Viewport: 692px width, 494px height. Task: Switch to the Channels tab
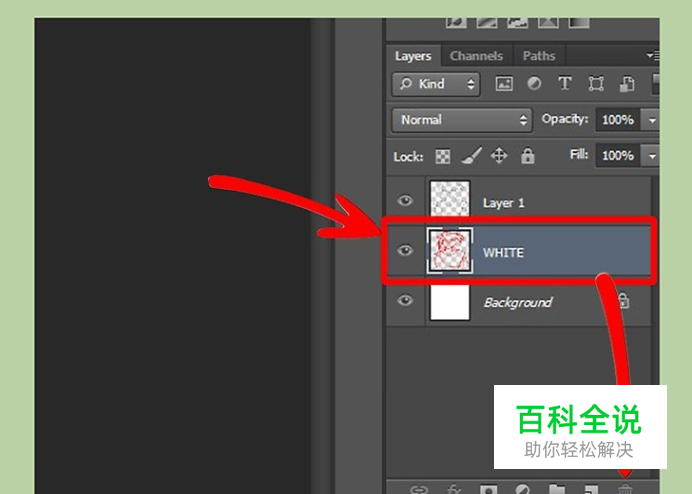coord(476,56)
